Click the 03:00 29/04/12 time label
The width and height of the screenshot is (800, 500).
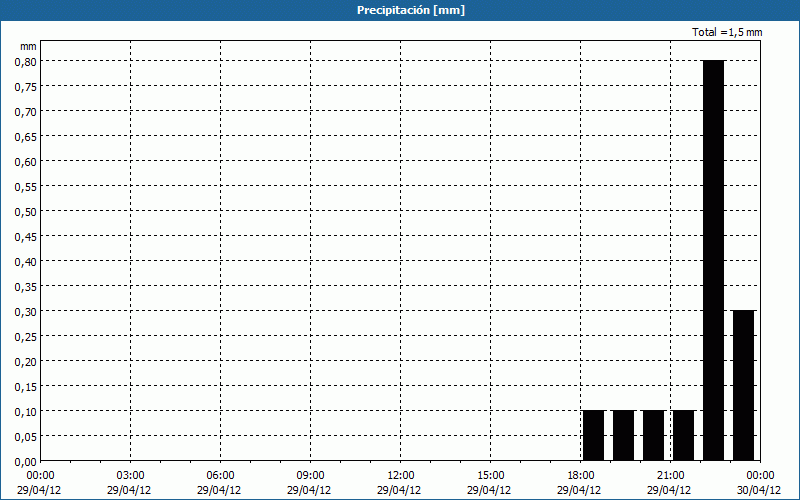pyautogui.click(x=130, y=483)
